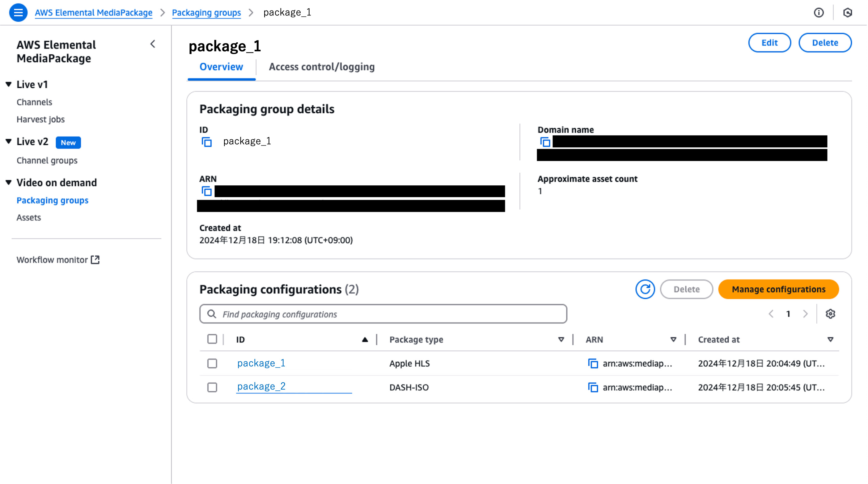Collapse the Live v1 section
Viewport: 868px width, 484px height.
tap(9, 84)
